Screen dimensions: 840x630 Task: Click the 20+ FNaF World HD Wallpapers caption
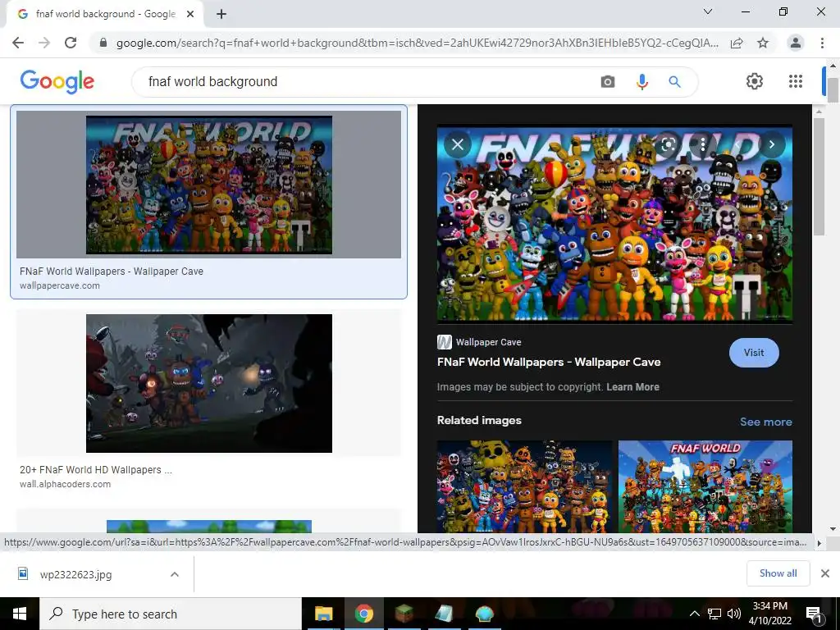(96, 470)
